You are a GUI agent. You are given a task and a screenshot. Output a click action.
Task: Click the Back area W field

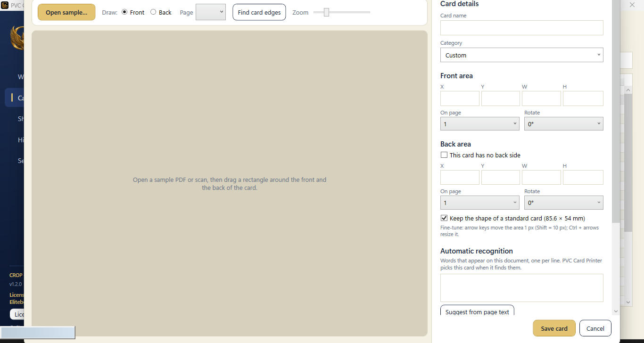[541, 178]
